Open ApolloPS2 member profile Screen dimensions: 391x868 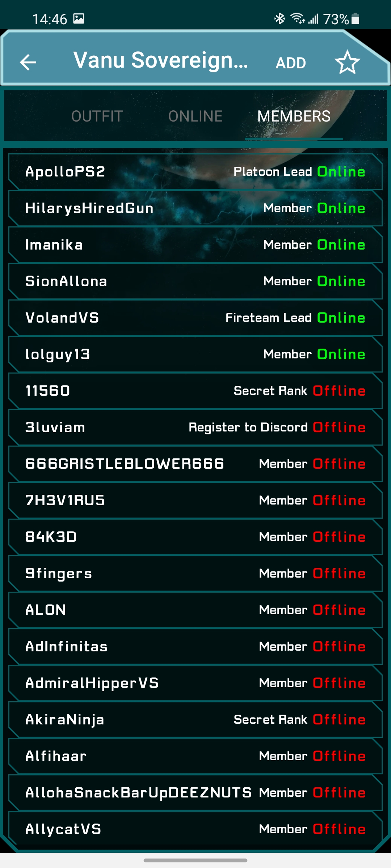(x=195, y=171)
